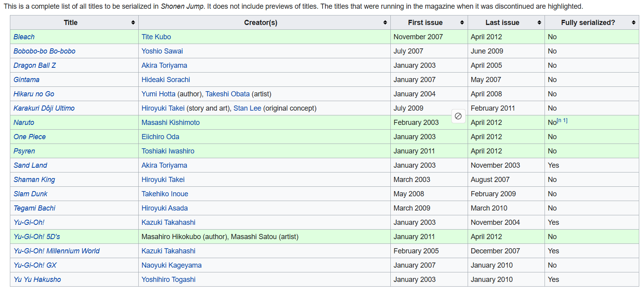Open the Shaman King link
The height and width of the screenshot is (295, 644).
pyautogui.click(x=34, y=180)
